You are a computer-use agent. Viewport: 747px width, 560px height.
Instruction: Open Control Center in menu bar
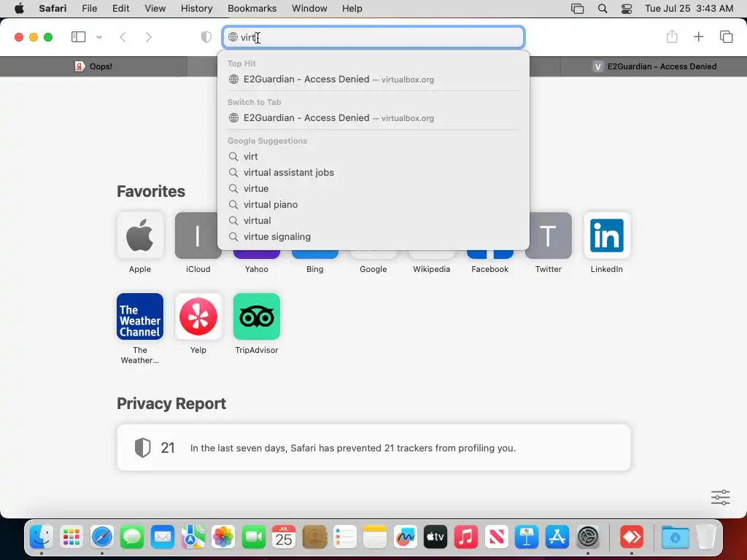coord(627,9)
